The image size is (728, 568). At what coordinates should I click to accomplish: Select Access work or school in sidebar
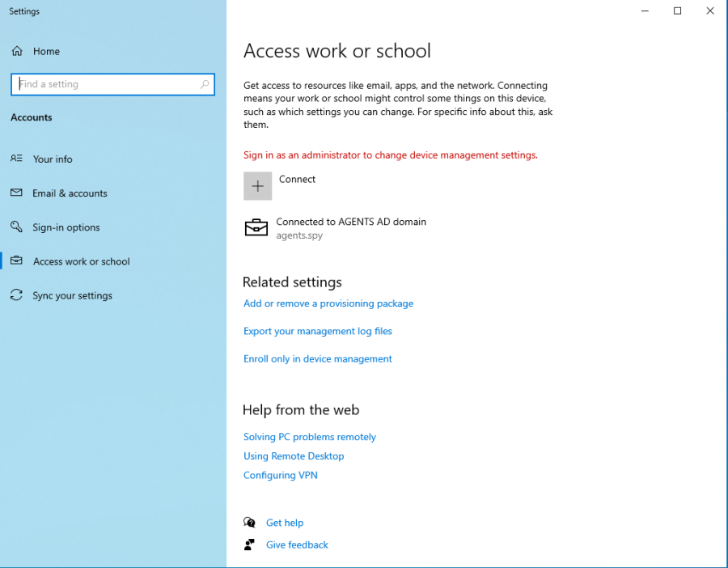pyautogui.click(x=82, y=261)
